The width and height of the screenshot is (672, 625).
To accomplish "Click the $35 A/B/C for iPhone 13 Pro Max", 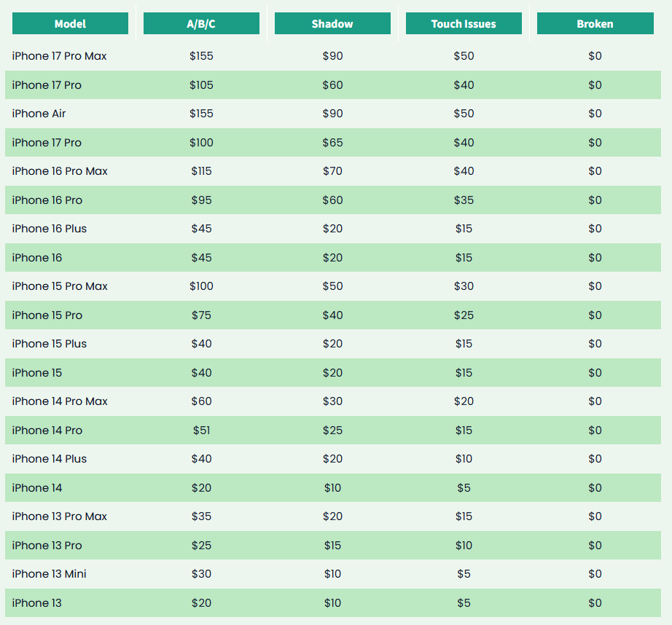I will tap(201, 516).
